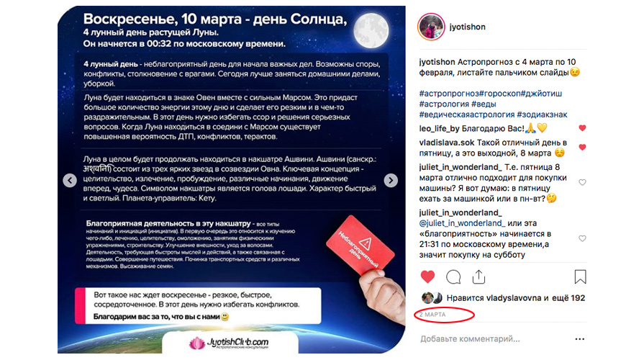Image resolution: width=644 pixels, height=360 pixels.
Task: Toggle like on leo_life_by comment
Action: point(582,128)
